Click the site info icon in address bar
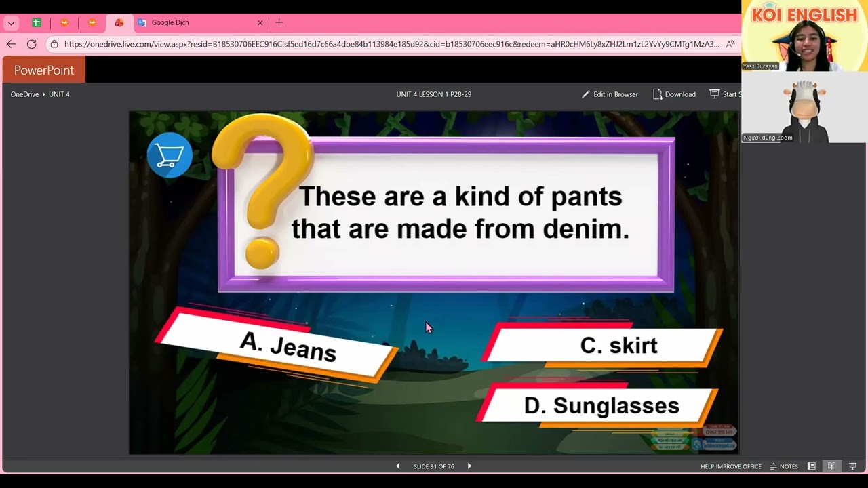The image size is (868, 488). point(54,44)
